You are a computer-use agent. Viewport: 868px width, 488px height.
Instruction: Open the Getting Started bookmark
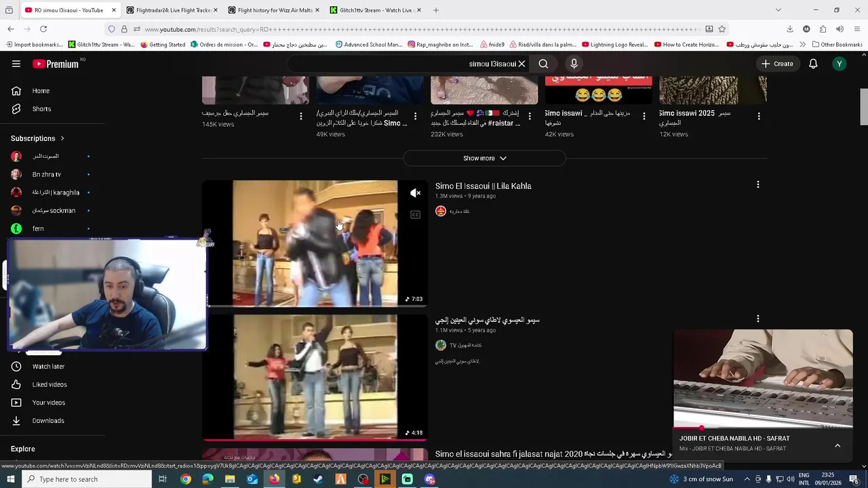[163, 45]
